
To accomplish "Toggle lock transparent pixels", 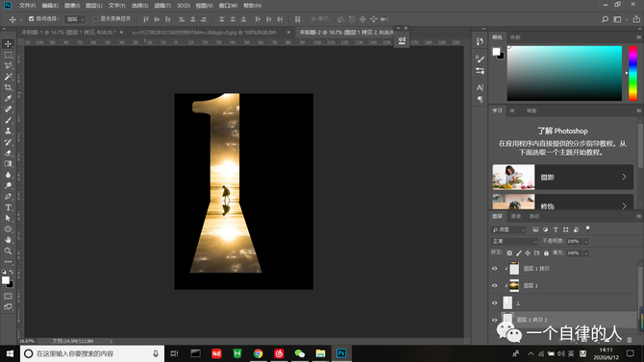I will coord(509,253).
